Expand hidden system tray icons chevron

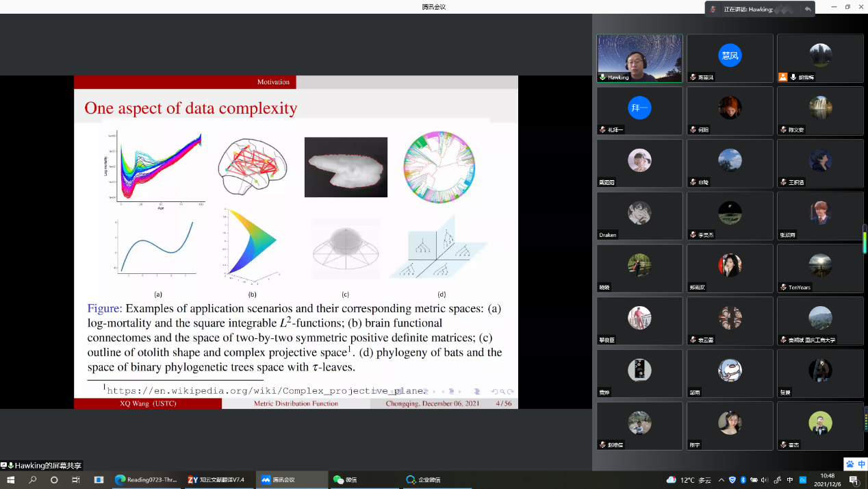tap(720, 480)
